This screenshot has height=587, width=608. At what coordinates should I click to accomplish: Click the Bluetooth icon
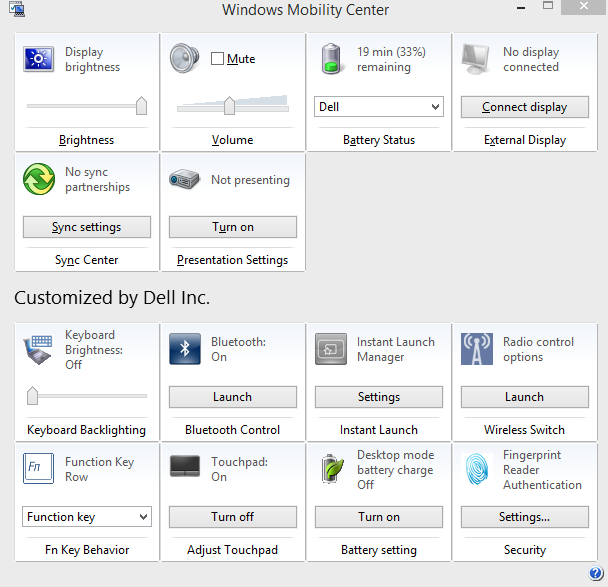(x=185, y=349)
